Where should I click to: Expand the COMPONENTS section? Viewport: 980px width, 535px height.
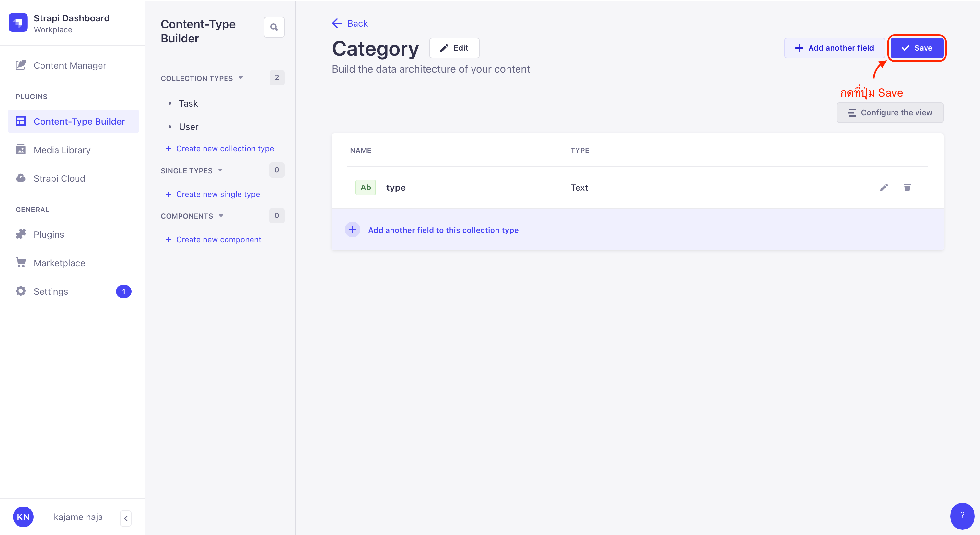[191, 216]
